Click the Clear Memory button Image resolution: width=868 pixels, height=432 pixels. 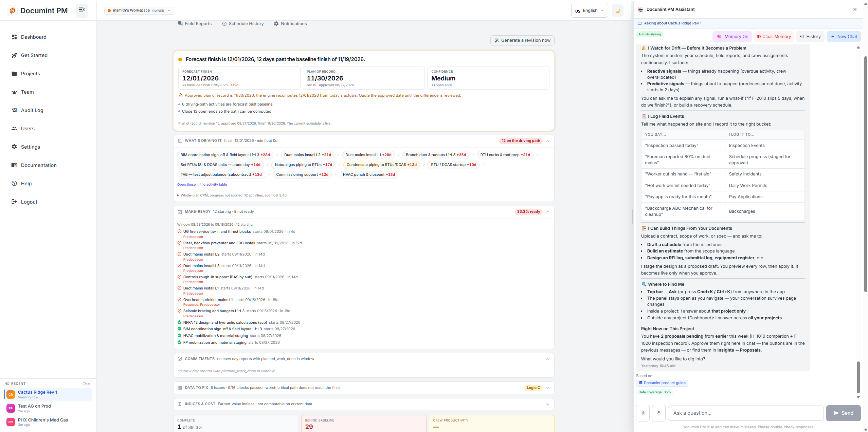pyautogui.click(x=774, y=37)
